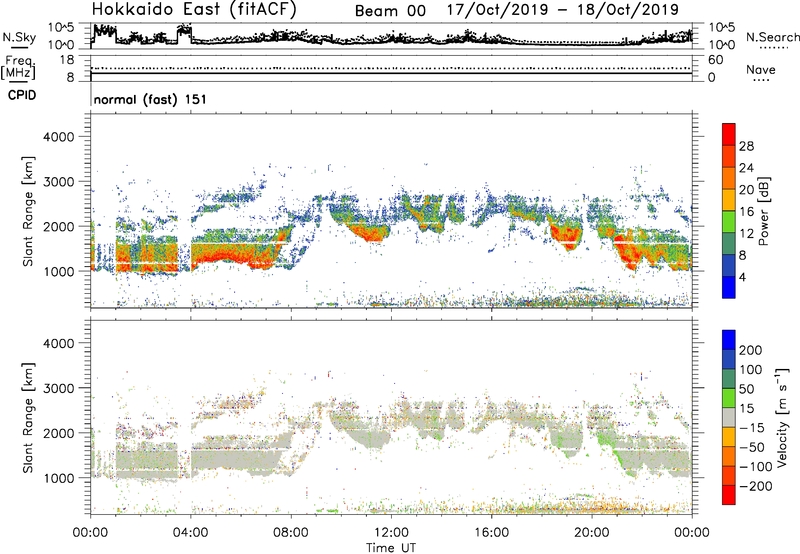The width and height of the screenshot is (800, 554).
Task: Click the 'Hokkaido East (fitACF)' plot title
Action: pos(194,9)
